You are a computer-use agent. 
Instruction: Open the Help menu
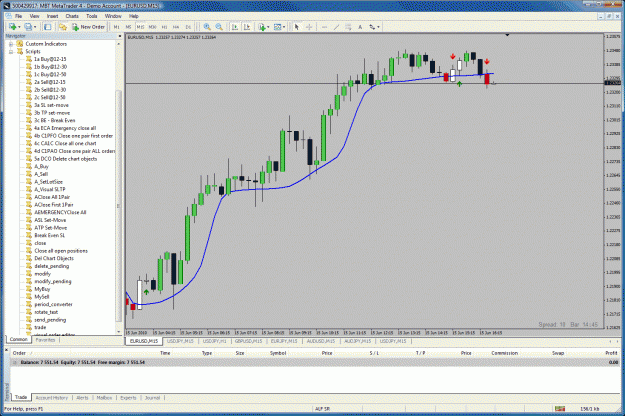tap(134, 16)
